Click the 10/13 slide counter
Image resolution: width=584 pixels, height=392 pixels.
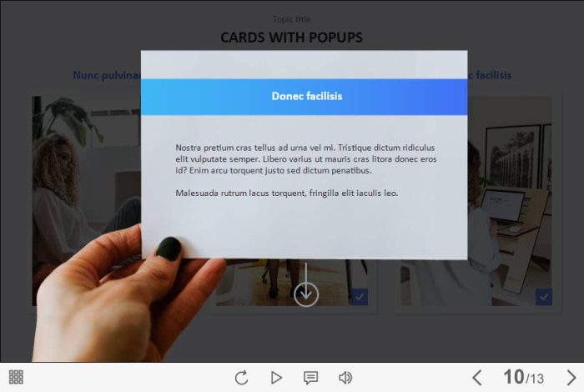tap(523, 378)
